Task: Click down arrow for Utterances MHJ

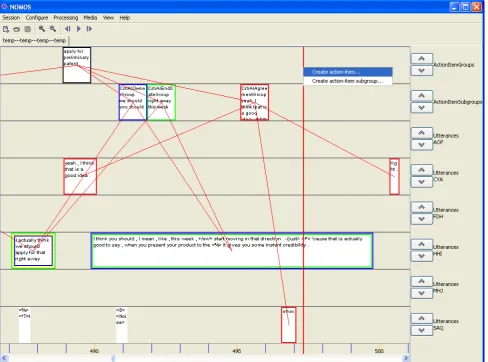Action: click(x=421, y=293)
